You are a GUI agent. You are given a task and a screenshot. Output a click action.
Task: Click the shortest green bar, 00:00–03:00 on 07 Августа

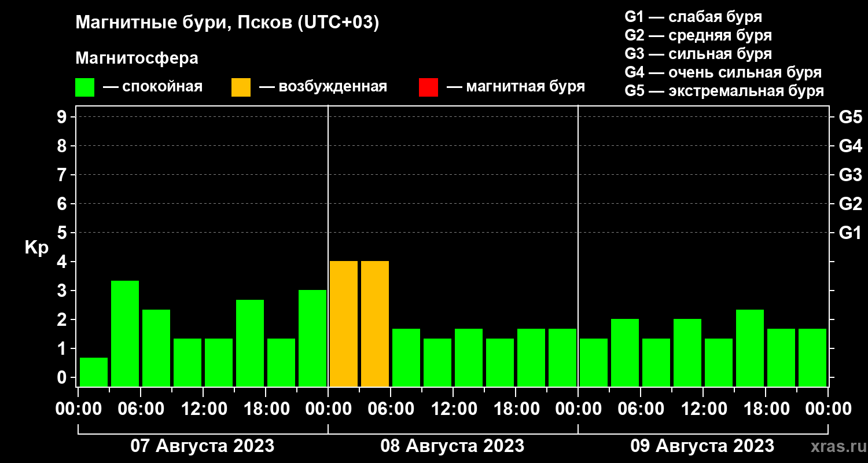pos(94,372)
